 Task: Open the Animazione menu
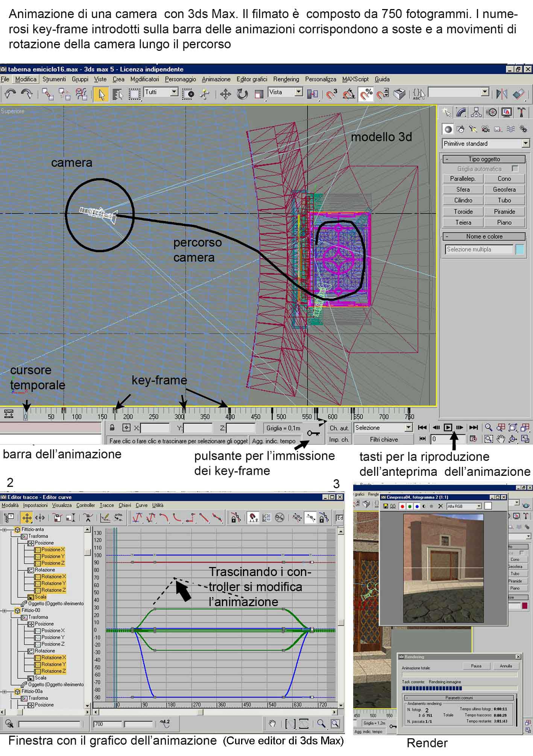tap(216, 79)
